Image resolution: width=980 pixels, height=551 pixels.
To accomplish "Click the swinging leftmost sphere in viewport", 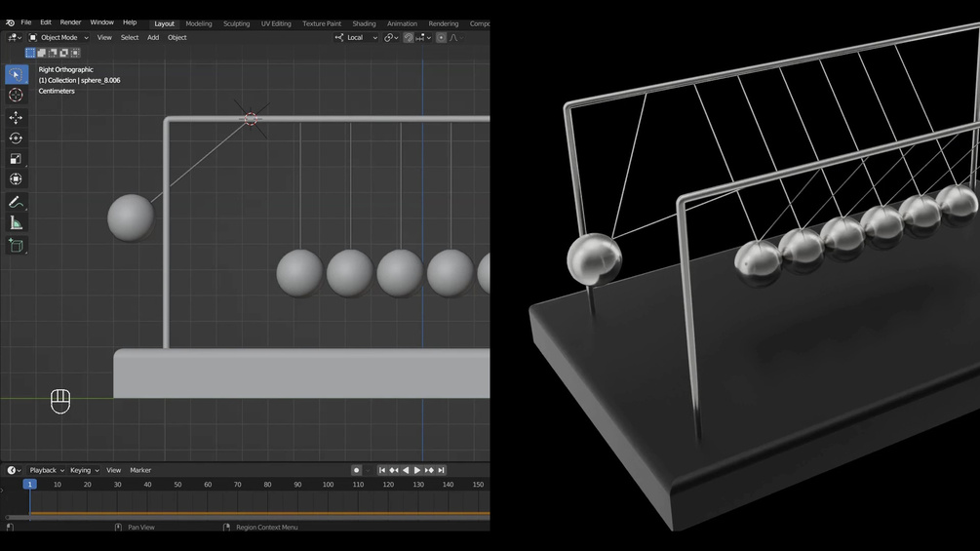I will (131, 217).
